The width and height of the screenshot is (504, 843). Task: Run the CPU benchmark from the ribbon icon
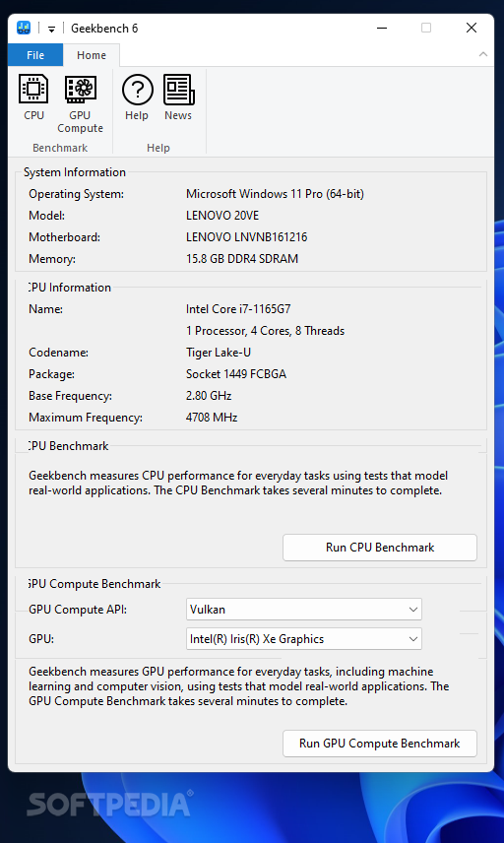(x=33, y=97)
